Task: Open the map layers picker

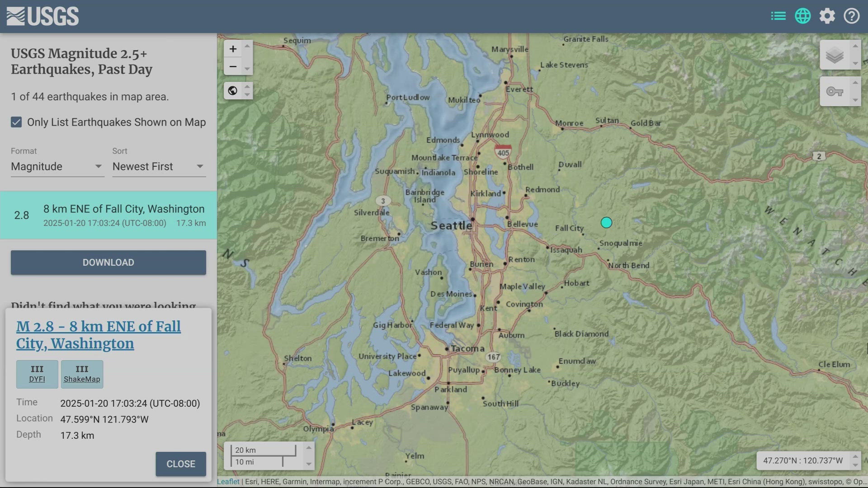Action: (x=835, y=55)
